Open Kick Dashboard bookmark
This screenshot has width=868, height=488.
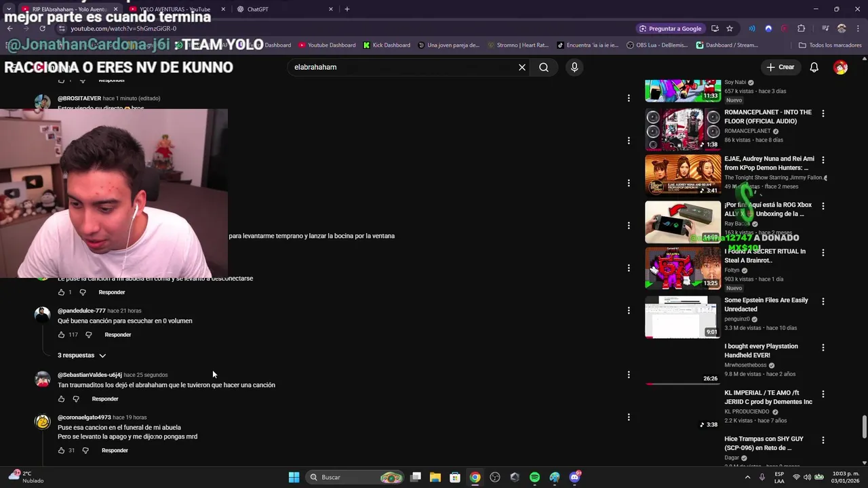pyautogui.click(x=387, y=45)
